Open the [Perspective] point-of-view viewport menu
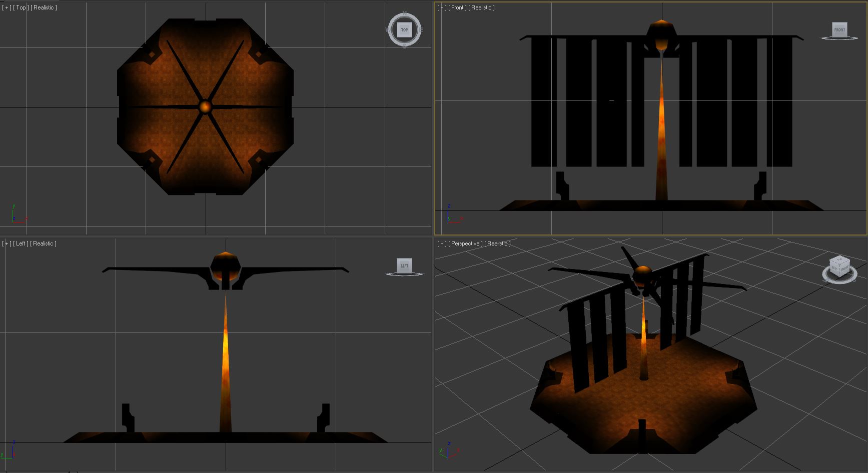 [465, 243]
